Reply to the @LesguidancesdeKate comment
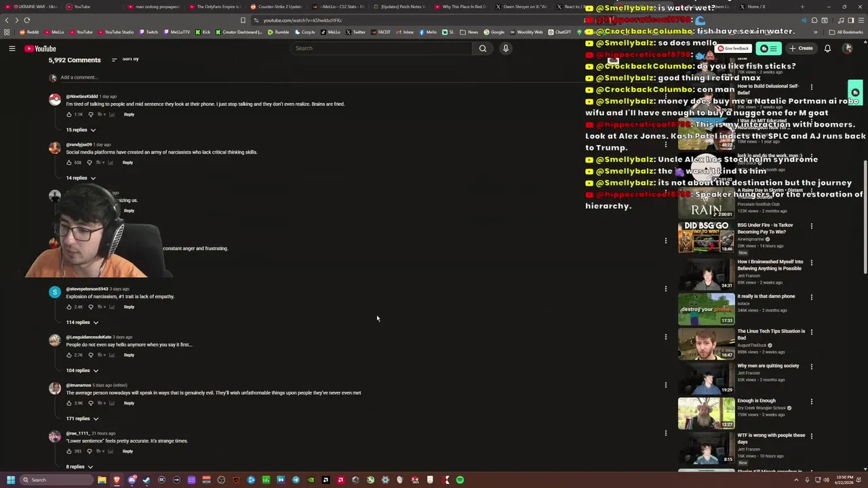 pyautogui.click(x=129, y=355)
